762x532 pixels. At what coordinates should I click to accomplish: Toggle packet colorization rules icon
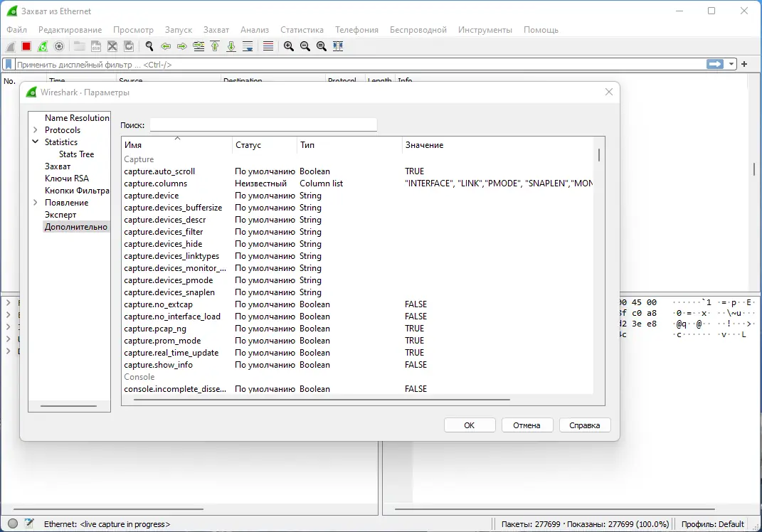(268, 46)
